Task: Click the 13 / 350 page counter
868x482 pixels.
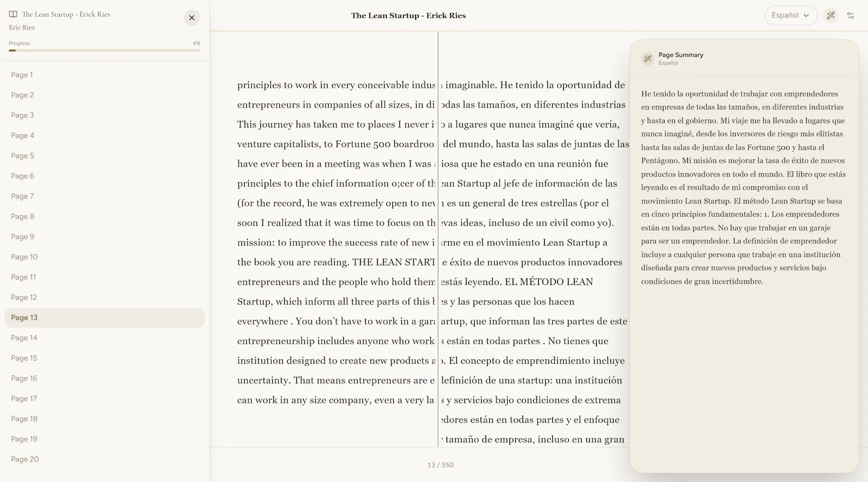Action: coord(440,465)
